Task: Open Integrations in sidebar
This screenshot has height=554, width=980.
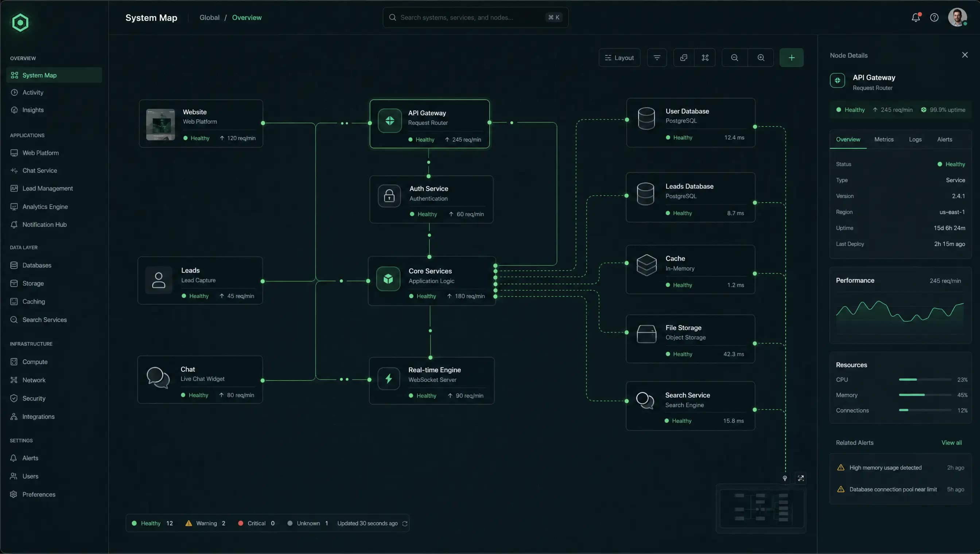Action: [x=54, y=417]
